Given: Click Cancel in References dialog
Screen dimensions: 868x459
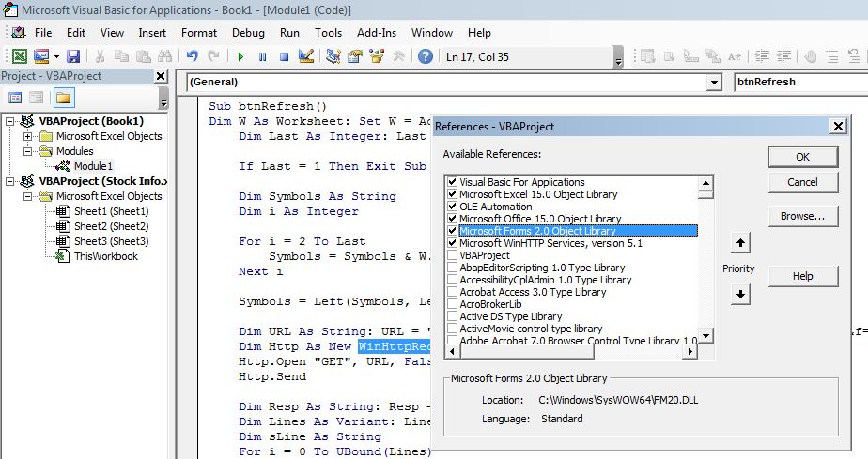Looking at the screenshot, I should click(802, 182).
